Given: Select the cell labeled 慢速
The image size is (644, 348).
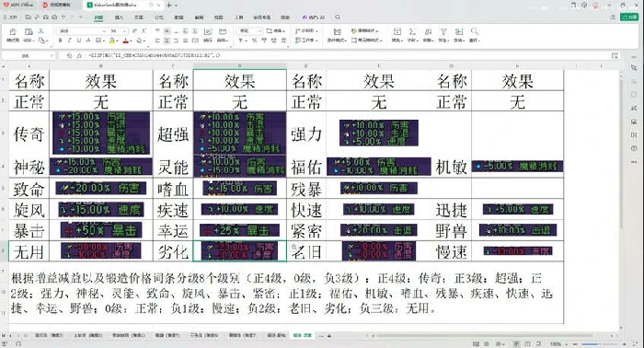Looking at the screenshot, I should coord(452,251).
